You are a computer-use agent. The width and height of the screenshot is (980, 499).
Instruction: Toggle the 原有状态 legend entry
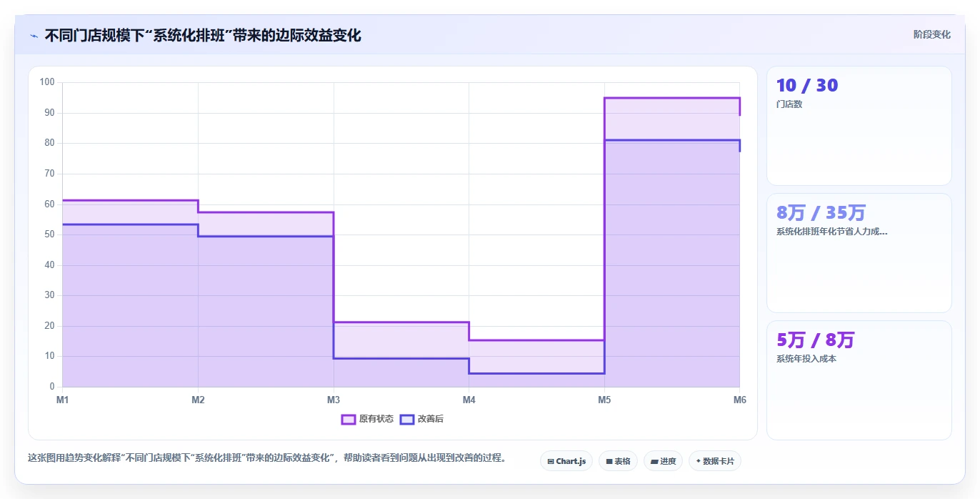coord(367,419)
